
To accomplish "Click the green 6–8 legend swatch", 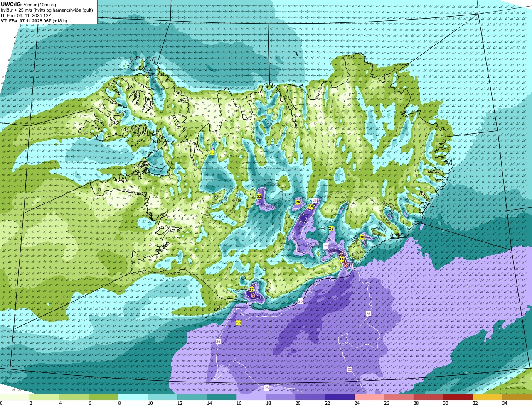I will [103, 397].
